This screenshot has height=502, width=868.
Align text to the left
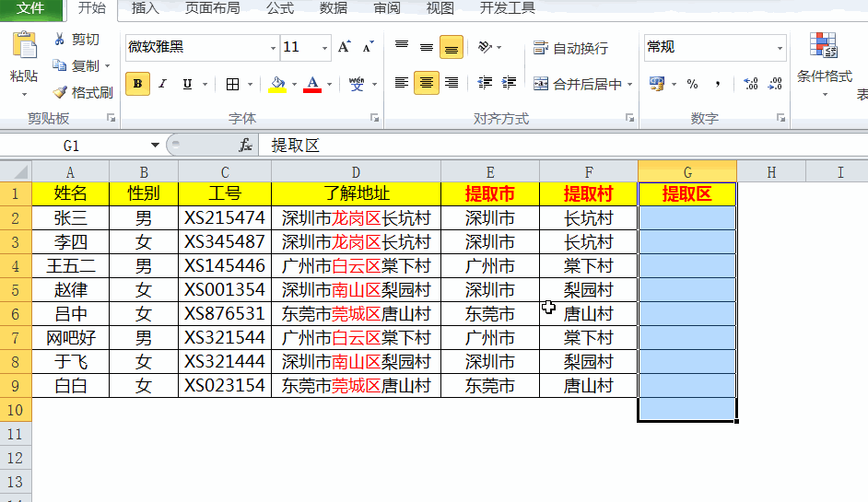[x=402, y=83]
